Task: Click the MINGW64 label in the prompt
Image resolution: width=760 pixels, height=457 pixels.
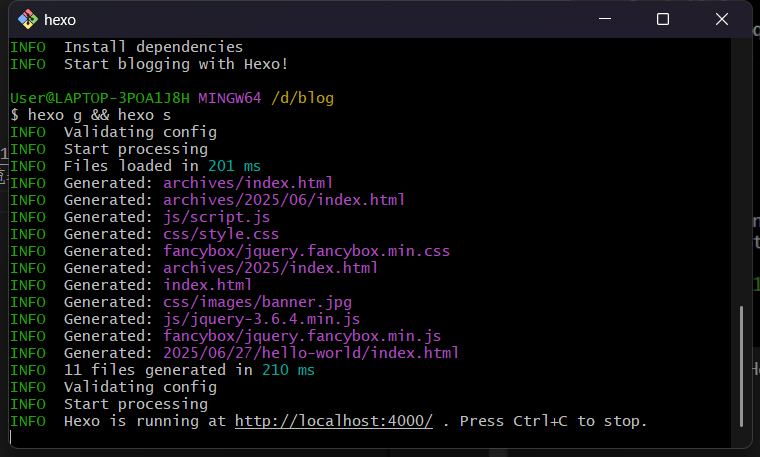Action: point(230,98)
